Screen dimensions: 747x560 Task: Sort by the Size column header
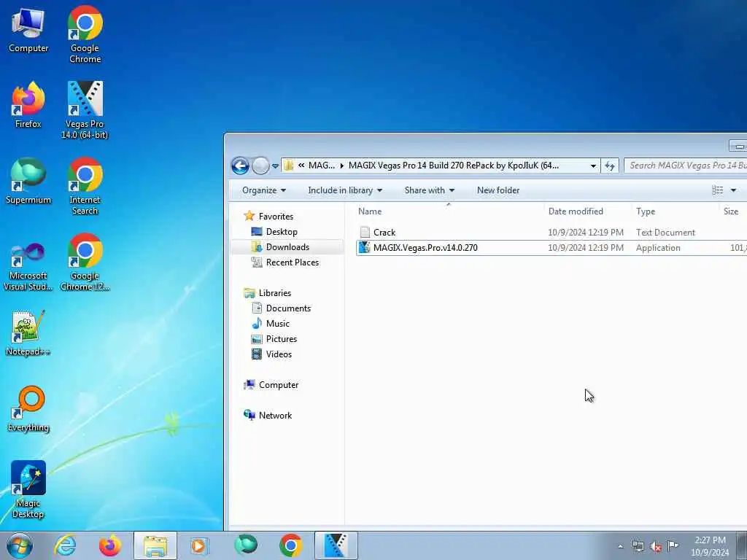[x=732, y=211]
